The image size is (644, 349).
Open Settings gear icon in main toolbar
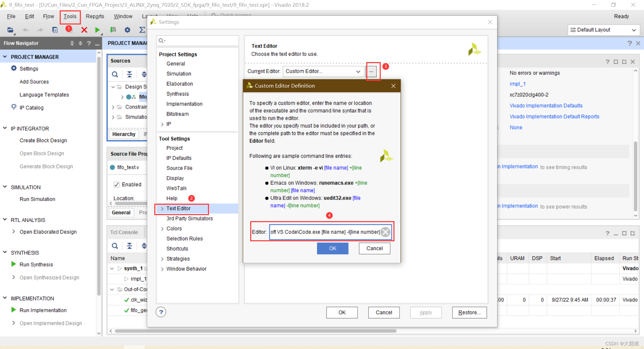coord(127,30)
